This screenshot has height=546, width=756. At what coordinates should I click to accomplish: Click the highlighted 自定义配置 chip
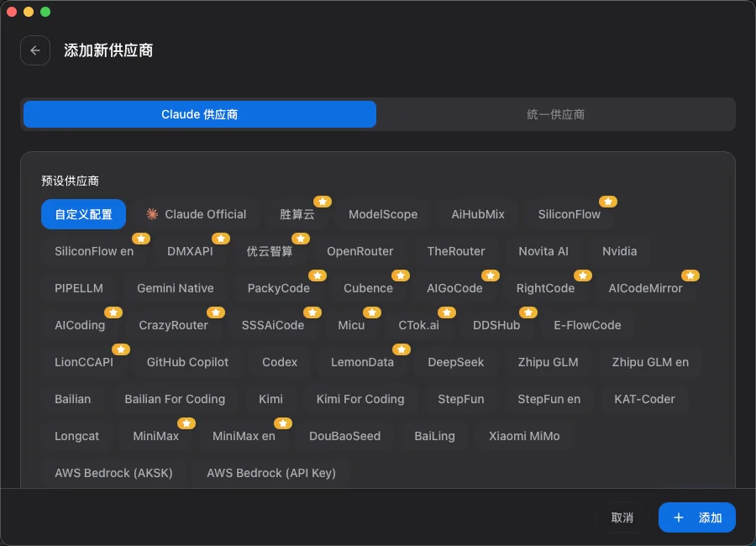(83, 214)
